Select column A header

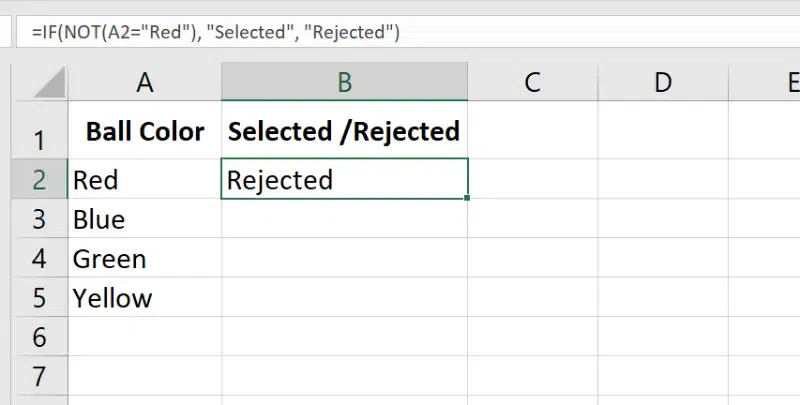(x=145, y=83)
